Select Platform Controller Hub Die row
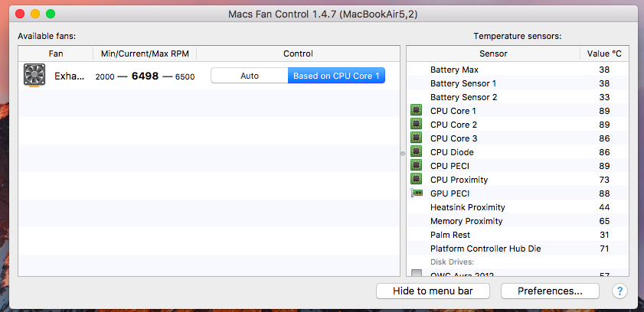 point(518,249)
